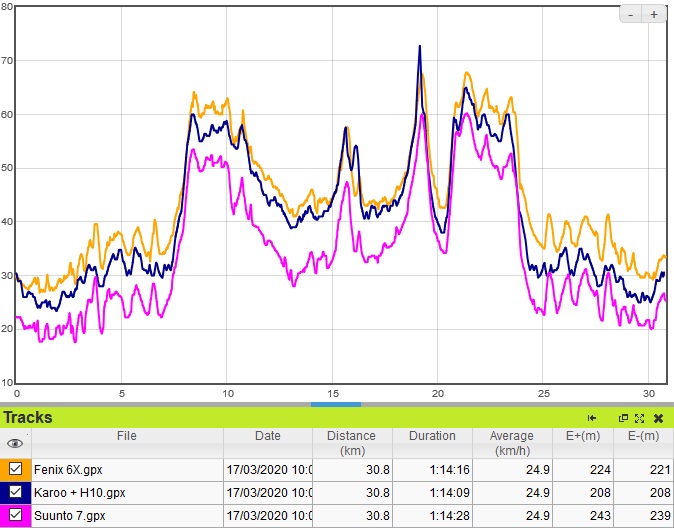Screen dimensions: 674x528
Task: Select the Fenix 6X.gpx file name
Action: click(x=68, y=468)
